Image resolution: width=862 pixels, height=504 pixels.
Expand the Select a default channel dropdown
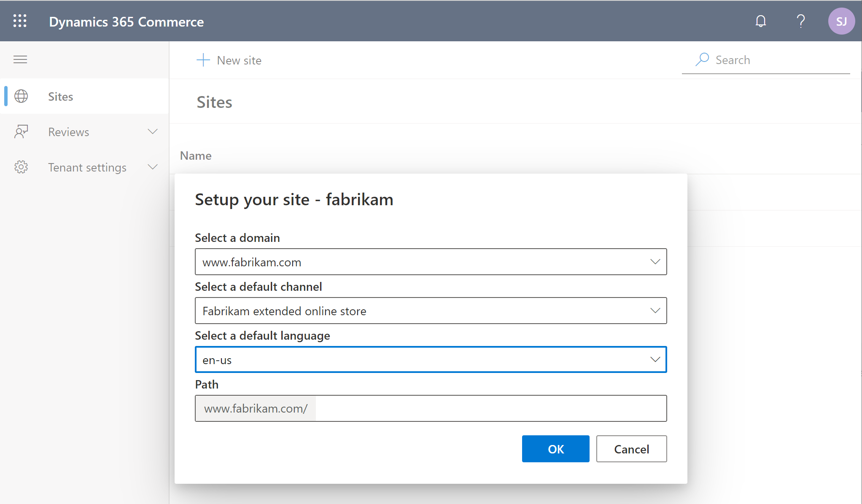point(655,310)
